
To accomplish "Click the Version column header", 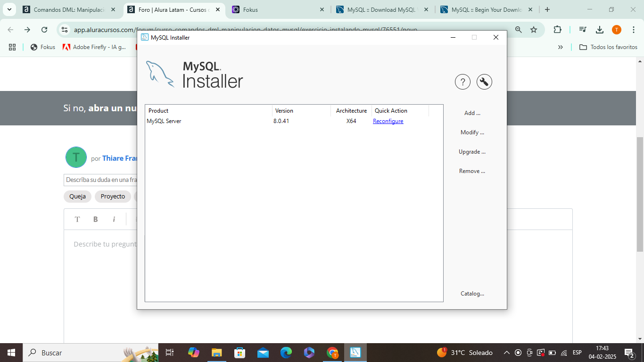I will pyautogui.click(x=301, y=111).
